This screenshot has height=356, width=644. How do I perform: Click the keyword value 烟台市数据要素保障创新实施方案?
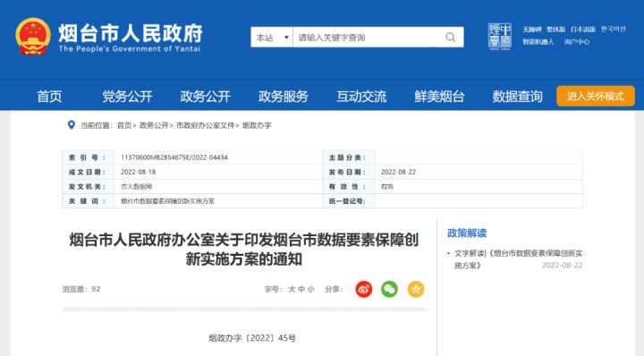pos(167,201)
